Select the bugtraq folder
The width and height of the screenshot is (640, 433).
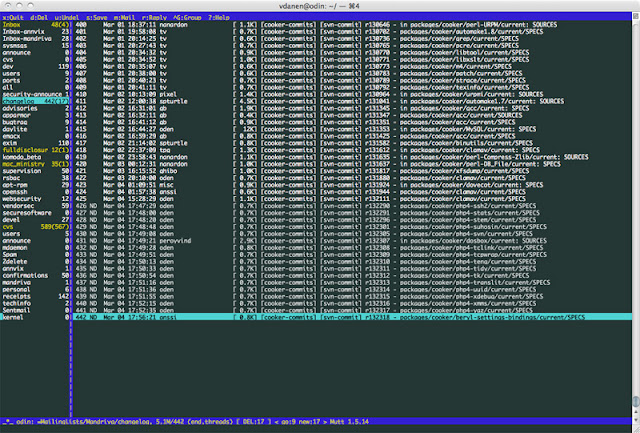tap(35, 122)
